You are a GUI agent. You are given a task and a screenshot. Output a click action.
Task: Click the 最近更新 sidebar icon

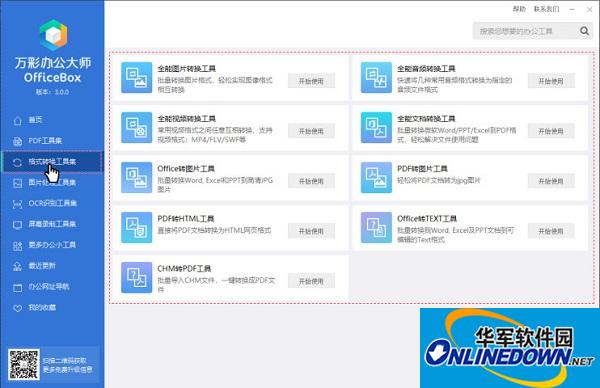(x=18, y=266)
